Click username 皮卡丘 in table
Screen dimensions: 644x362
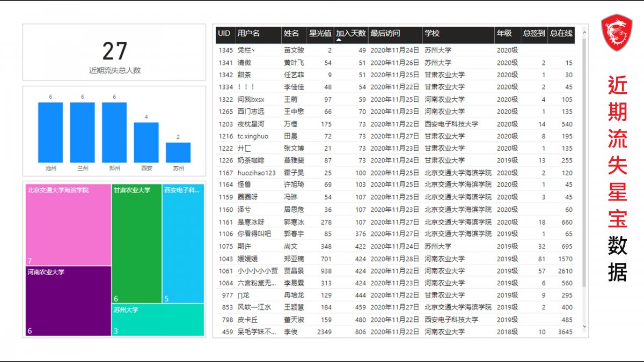[x=247, y=320]
